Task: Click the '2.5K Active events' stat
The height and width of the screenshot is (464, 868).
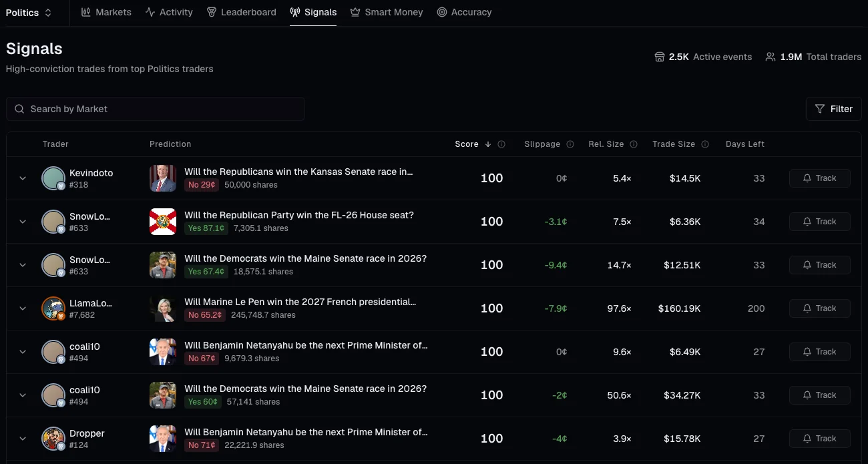Action: pyautogui.click(x=703, y=57)
